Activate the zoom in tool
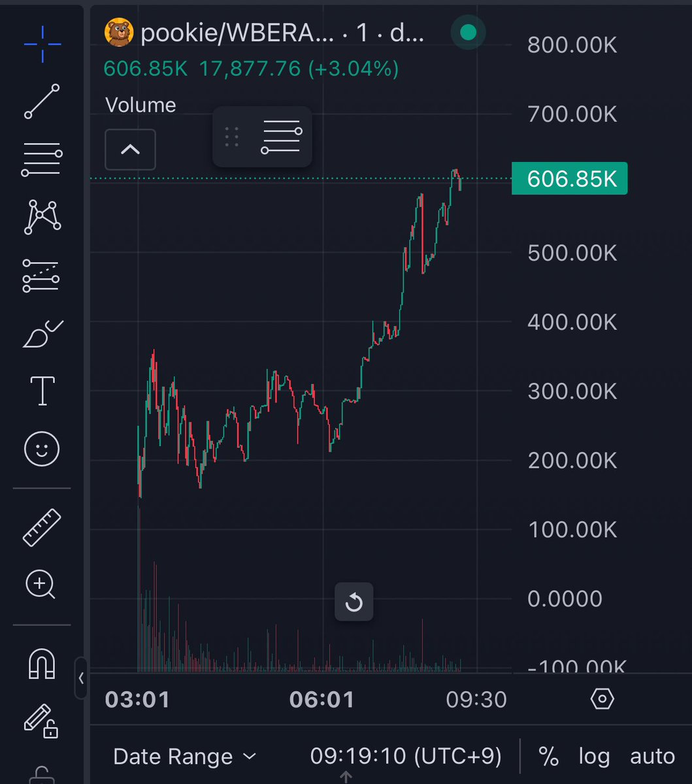 [x=41, y=584]
